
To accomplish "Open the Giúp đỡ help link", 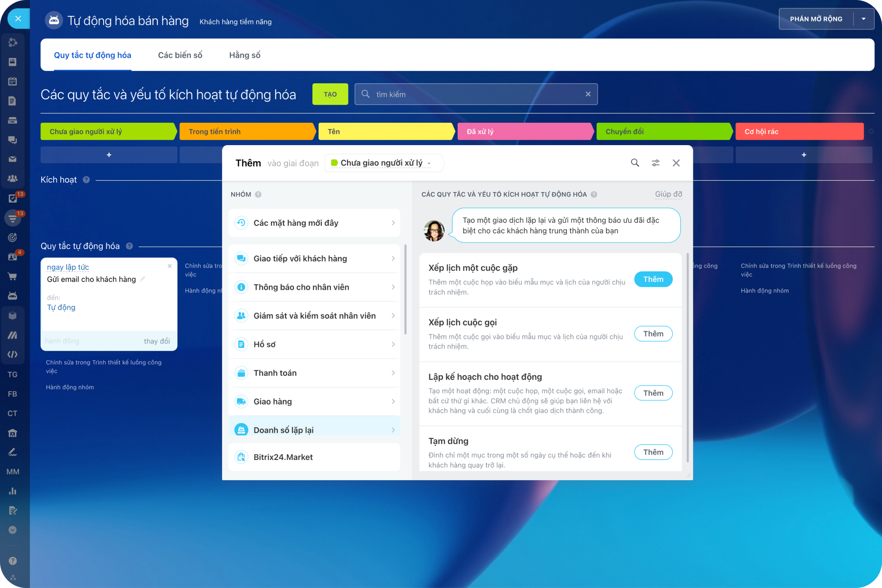I will tap(668, 194).
